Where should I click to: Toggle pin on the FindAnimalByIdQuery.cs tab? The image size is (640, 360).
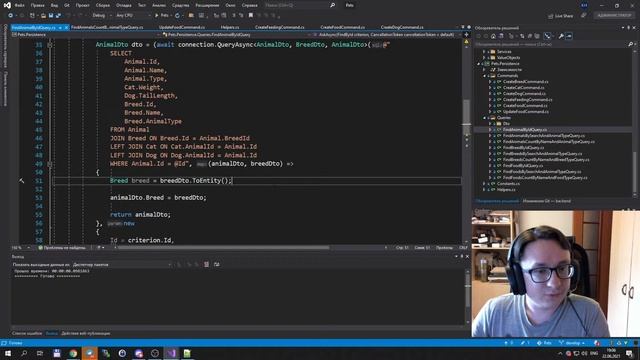tap(60, 27)
